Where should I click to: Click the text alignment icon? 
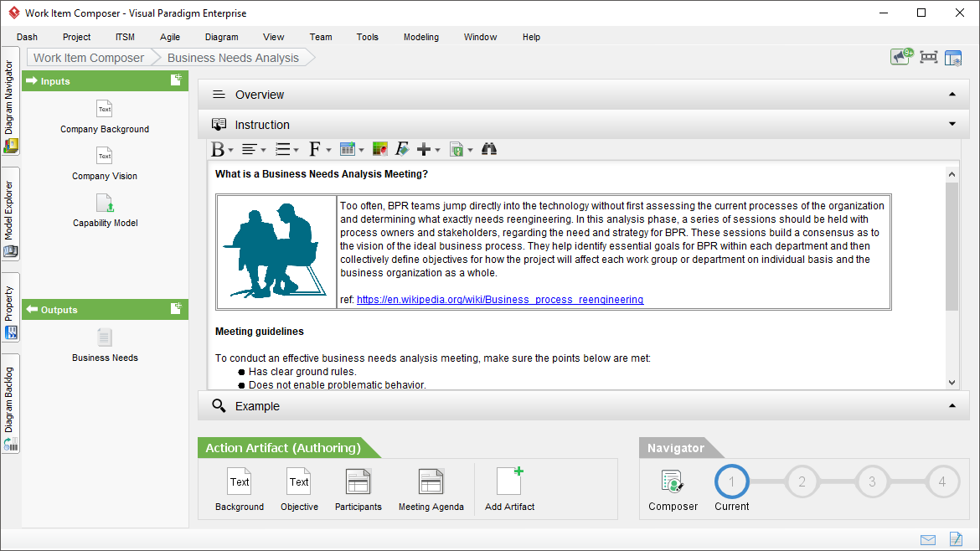pos(250,149)
